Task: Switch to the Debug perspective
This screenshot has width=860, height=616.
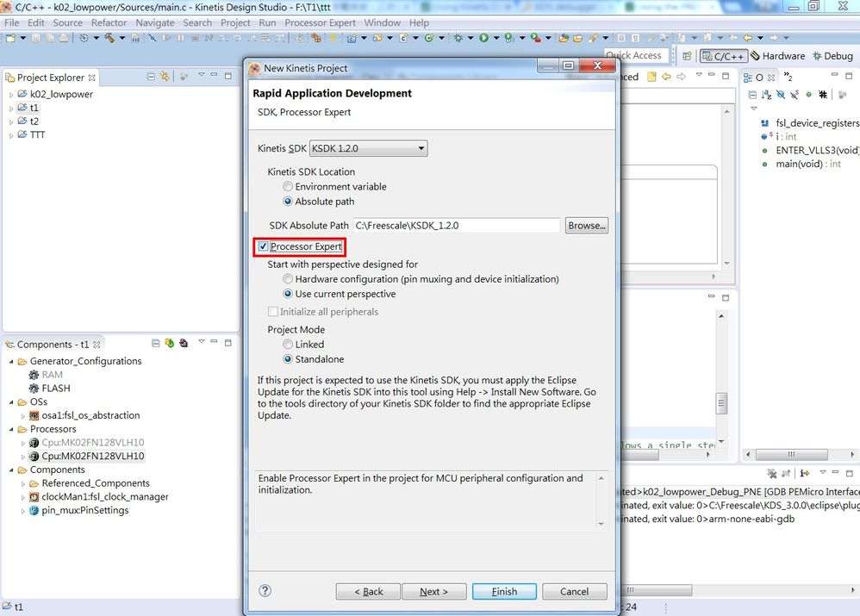Action: [x=833, y=56]
